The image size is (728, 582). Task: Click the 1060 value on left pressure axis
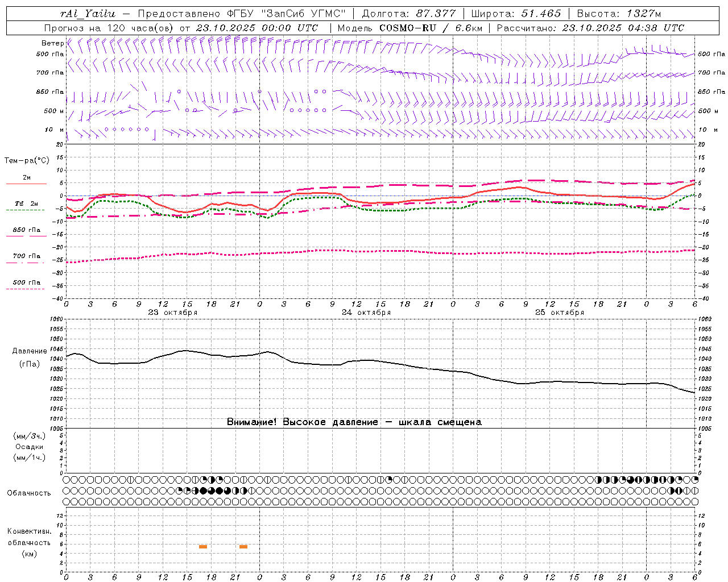(56, 319)
